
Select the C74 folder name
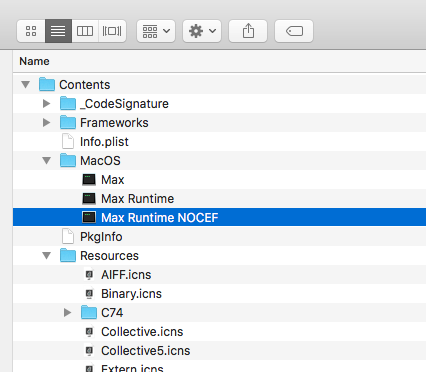click(x=112, y=313)
